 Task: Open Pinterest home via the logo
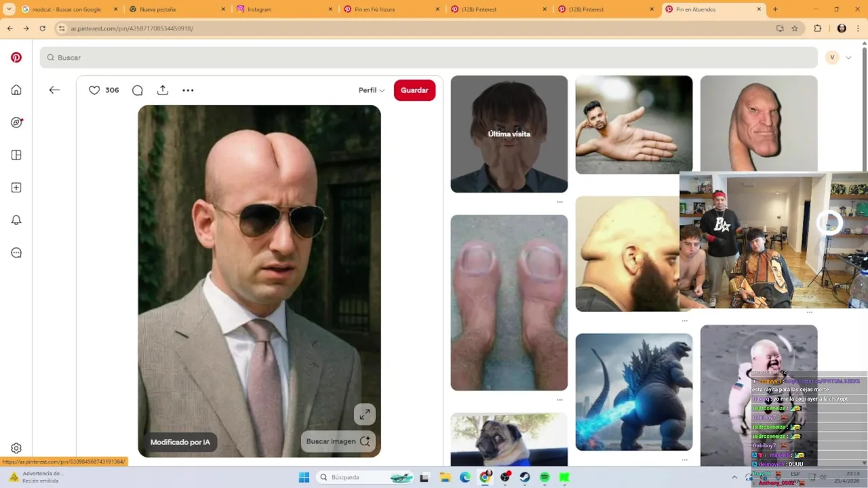point(16,58)
